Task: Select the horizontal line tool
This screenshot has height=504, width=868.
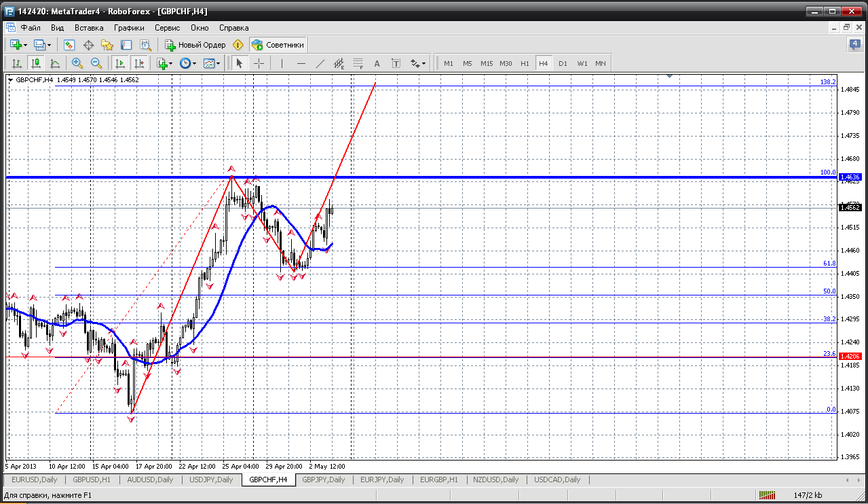Action: click(x=301, y=63)
